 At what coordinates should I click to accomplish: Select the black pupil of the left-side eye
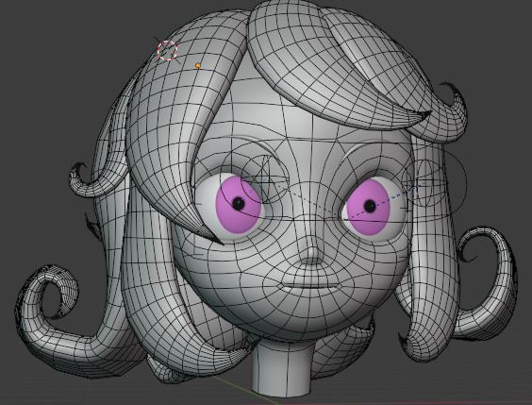239,203
